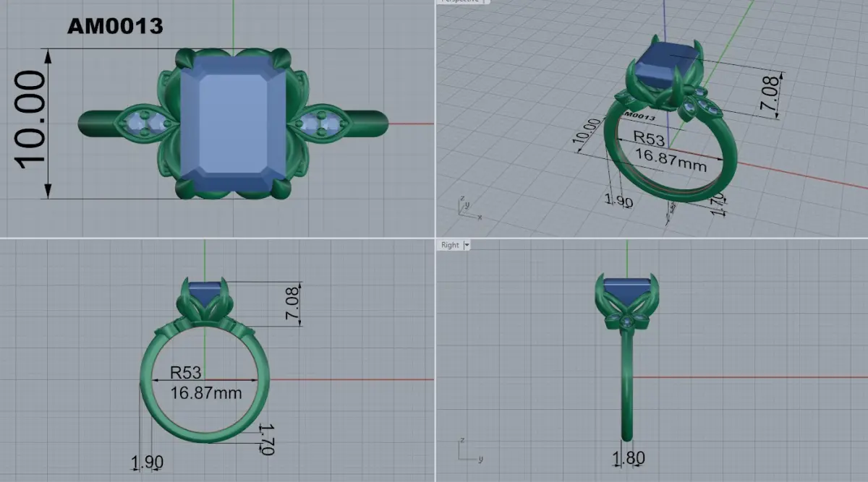The image size is (868, 482).
Task: Select the R53 label in front view
Action: coord(186,373)
